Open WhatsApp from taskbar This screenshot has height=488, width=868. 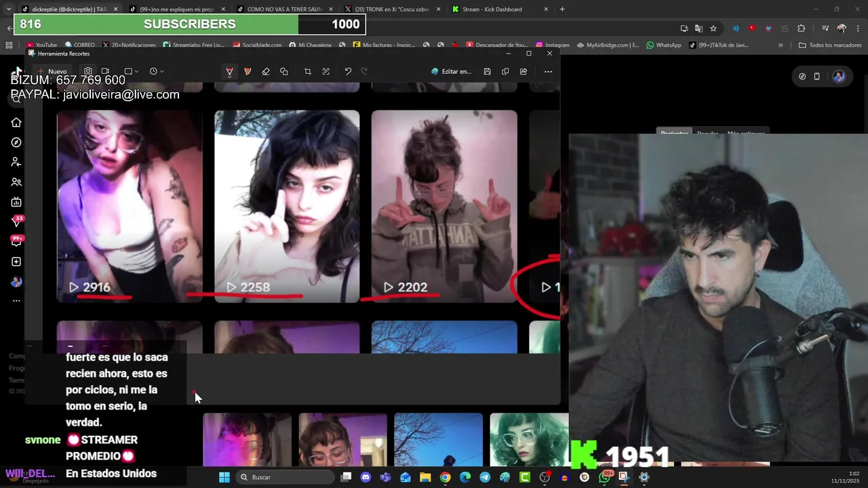[x=604, y=477]
